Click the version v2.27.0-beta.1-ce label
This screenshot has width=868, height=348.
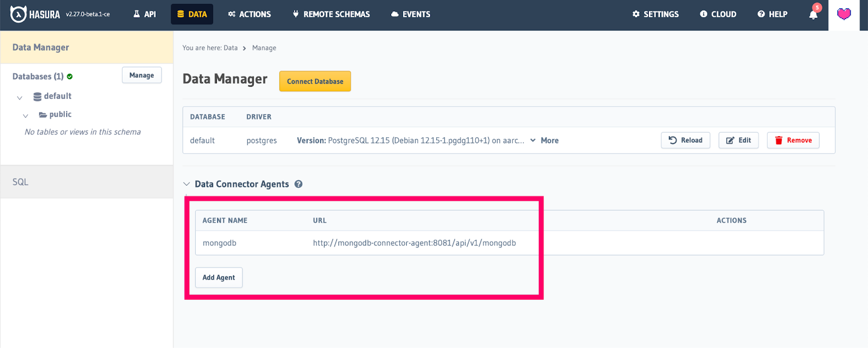(88, 14)
